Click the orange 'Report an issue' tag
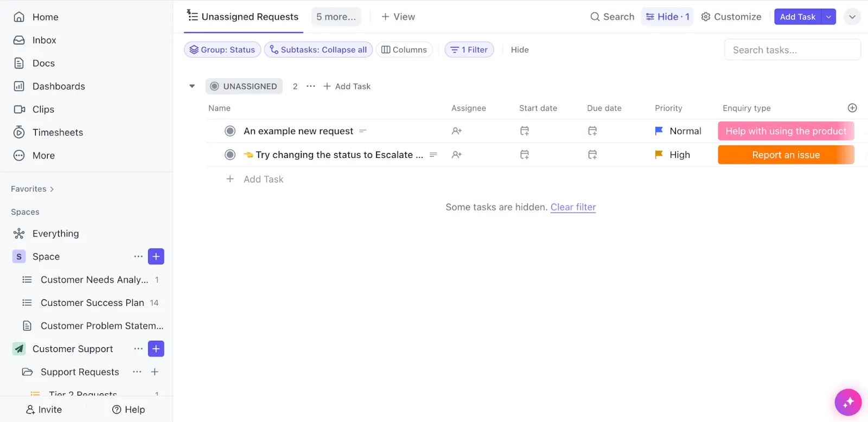The width and height of the screenshot is (868, 422). (x=786, y=155)
